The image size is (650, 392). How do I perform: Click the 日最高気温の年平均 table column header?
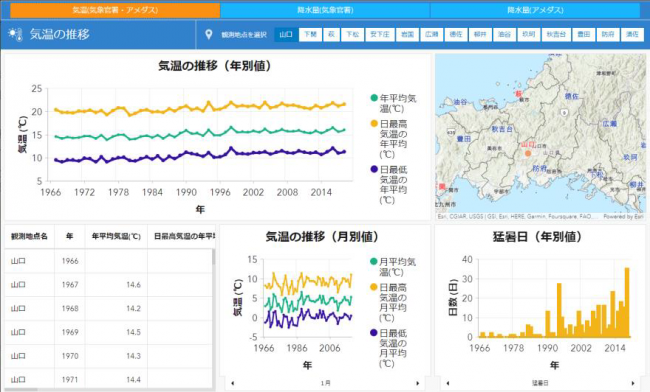183,236
